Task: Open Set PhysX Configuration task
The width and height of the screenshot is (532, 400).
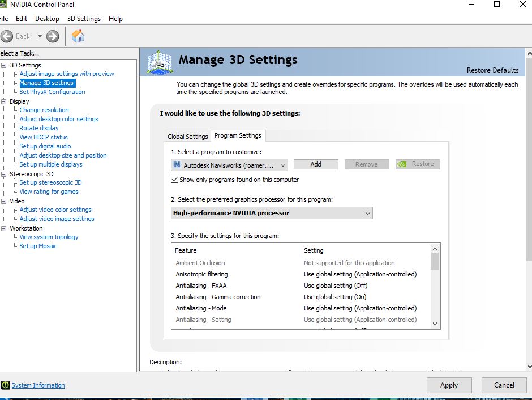Action: [52, 92]
